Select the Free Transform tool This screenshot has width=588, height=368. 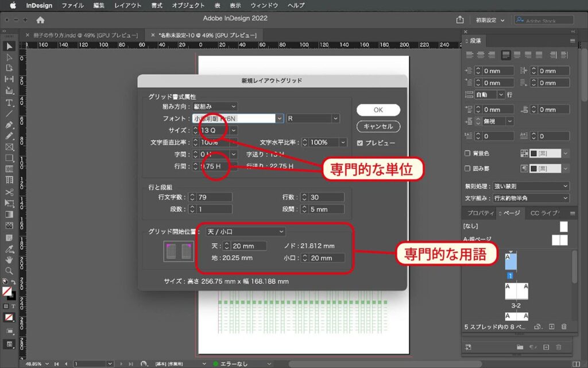(x=9, y=203)
